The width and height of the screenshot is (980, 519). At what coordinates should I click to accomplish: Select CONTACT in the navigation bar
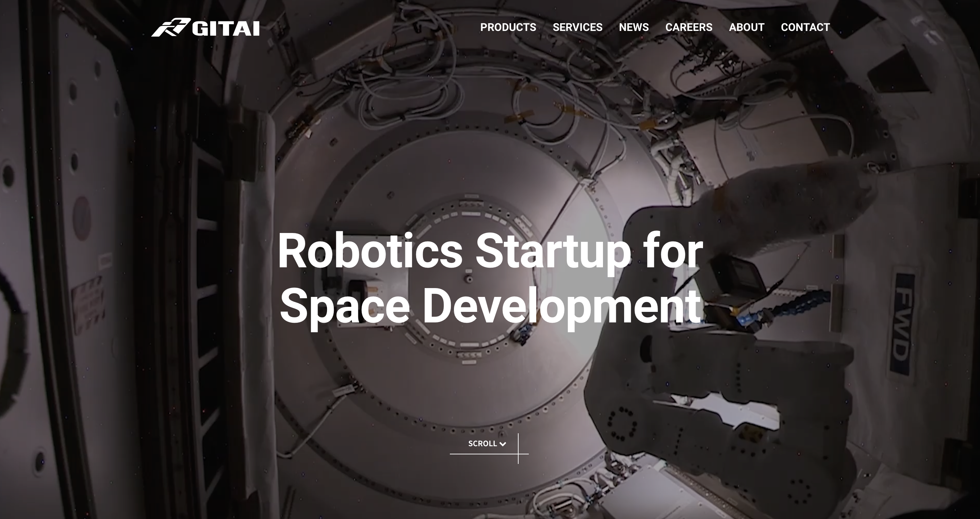point(805,27)
